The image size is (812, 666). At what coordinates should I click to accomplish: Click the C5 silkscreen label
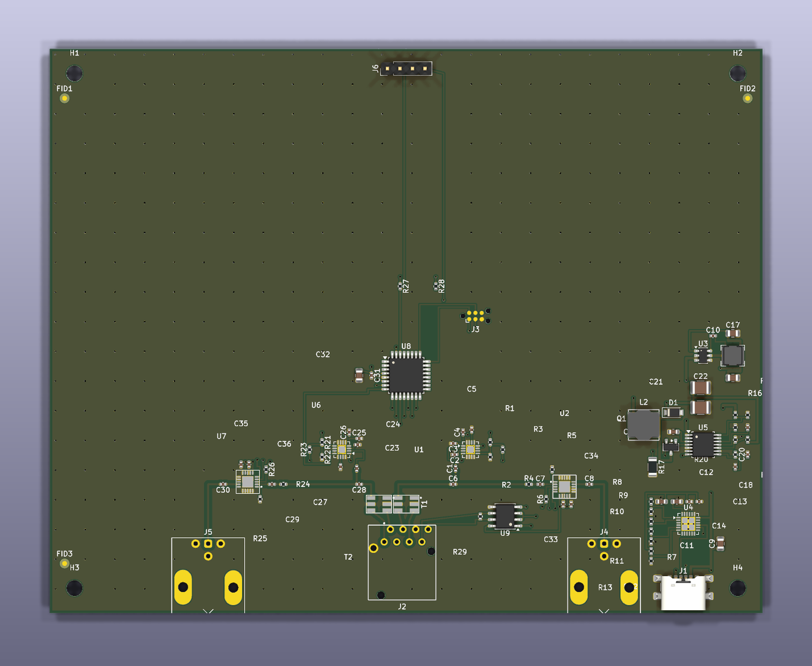(471, 389)
